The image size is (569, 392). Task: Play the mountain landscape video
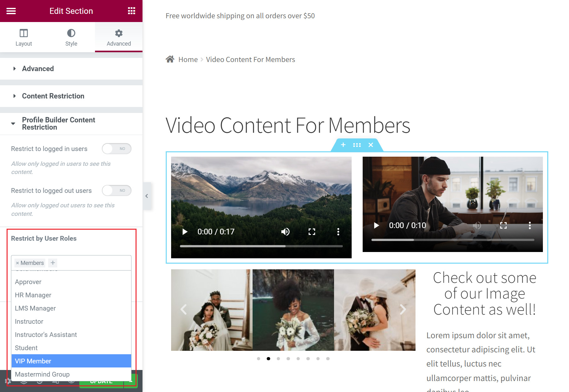point(185,232)
